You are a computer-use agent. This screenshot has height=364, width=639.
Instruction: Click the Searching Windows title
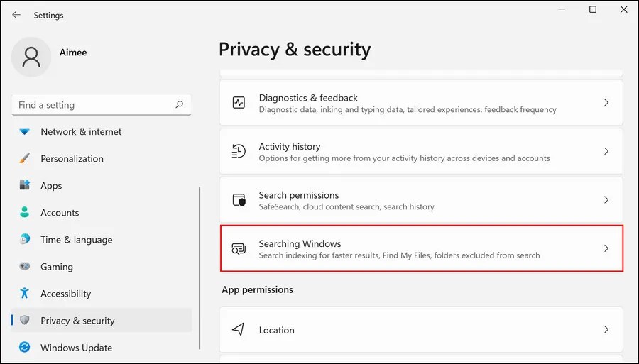(300, 243)
